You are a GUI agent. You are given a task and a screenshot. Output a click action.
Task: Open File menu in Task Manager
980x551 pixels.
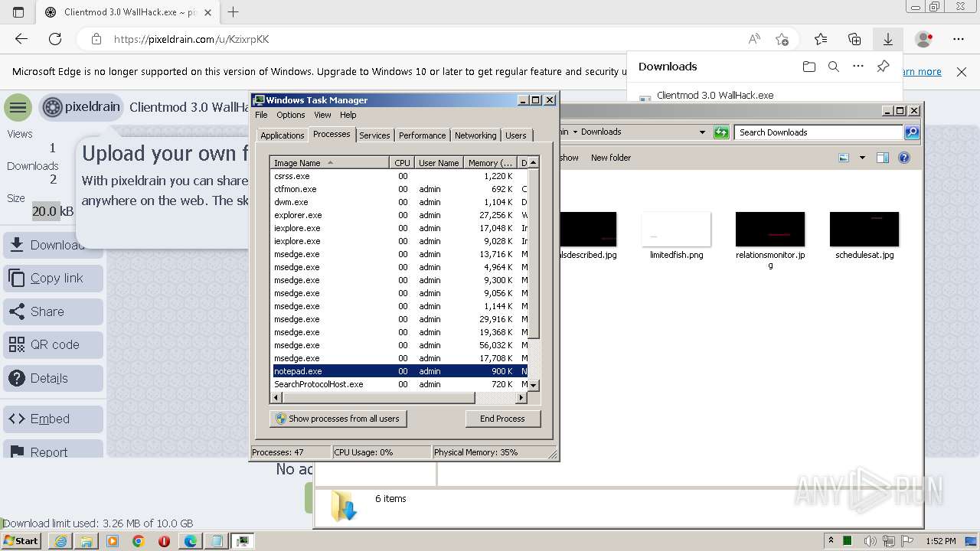coord(261,115)
